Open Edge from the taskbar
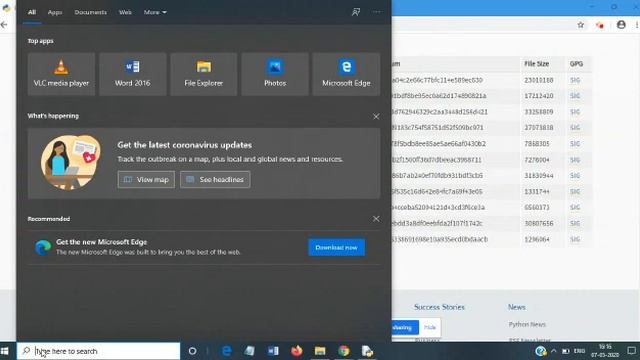Screen dimensions: 640x360 tap(227, 351)
